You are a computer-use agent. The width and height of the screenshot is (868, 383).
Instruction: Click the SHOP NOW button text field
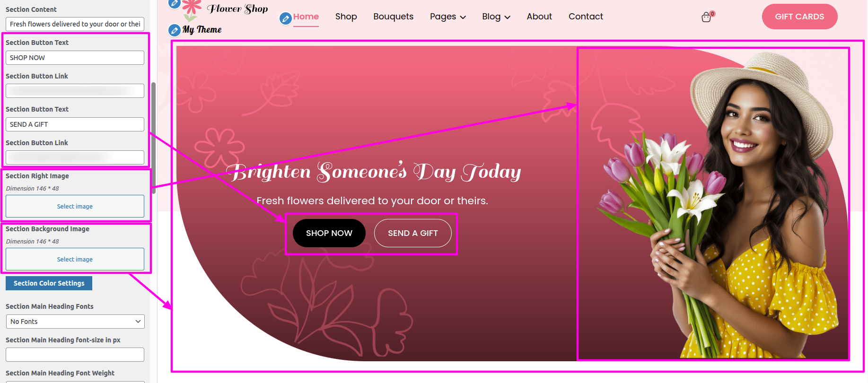click(75, 58)
